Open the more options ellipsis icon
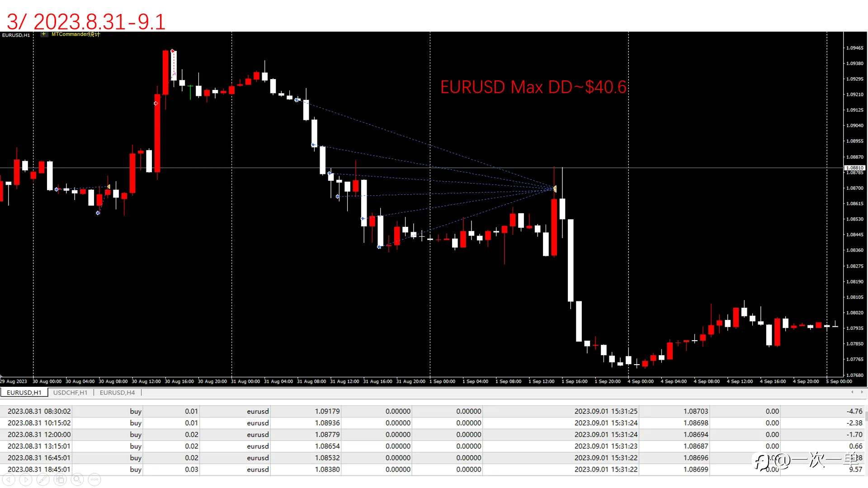This screenshot has width=868, height=488. 94,480
